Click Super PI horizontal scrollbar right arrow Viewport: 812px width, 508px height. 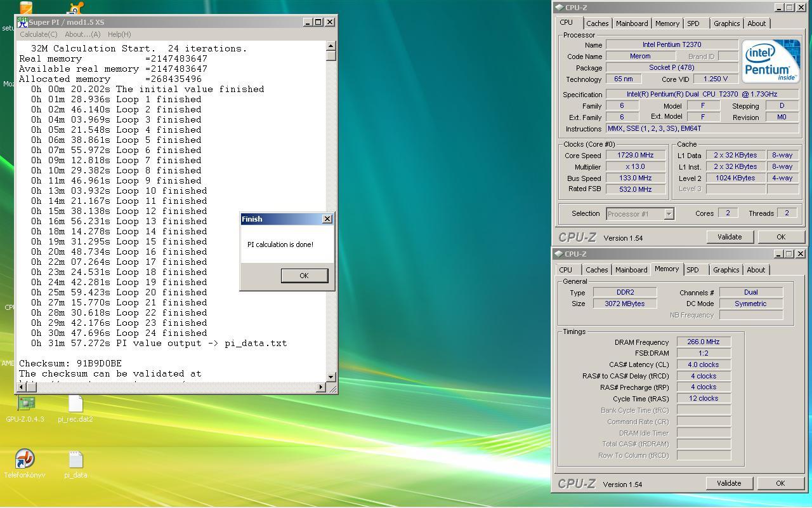(x=320, y=387)
